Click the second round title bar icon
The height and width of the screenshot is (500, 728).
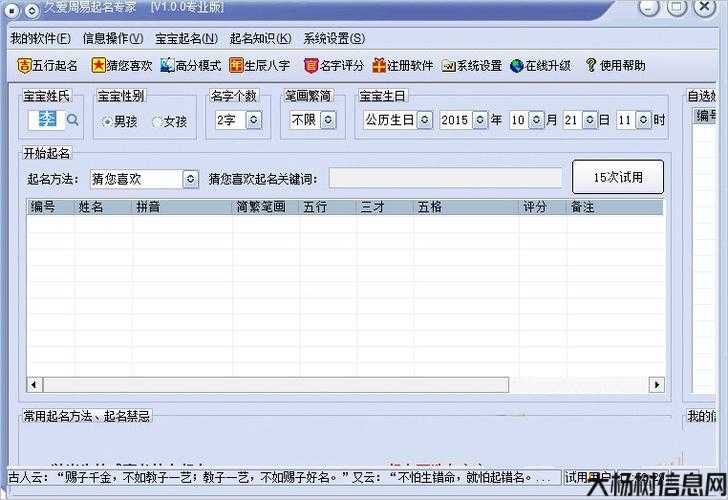point(32,10)
